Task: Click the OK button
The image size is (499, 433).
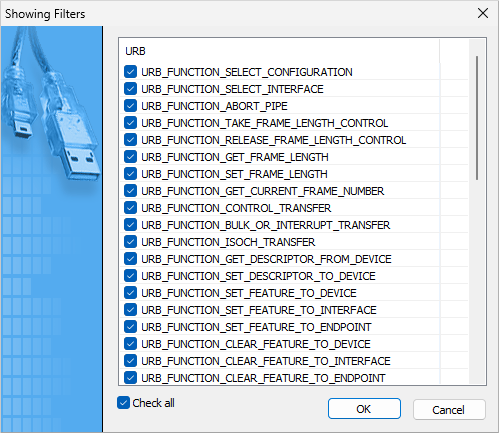Action: (x=364, y=409)
